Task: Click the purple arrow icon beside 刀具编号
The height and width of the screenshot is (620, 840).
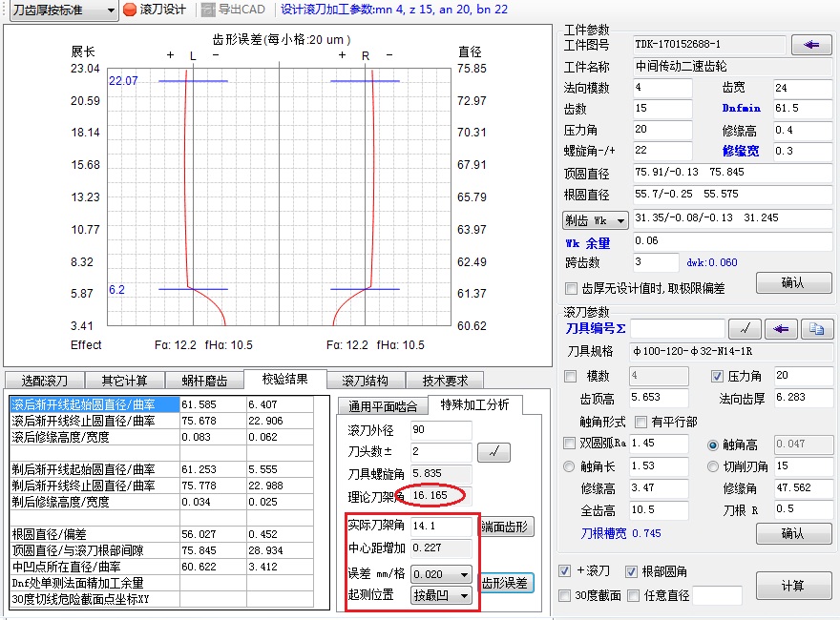Action: [x=782, y=329]
